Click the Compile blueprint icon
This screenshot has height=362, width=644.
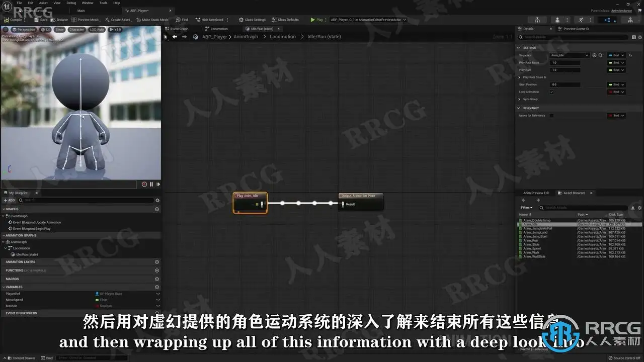click(7, 20)
